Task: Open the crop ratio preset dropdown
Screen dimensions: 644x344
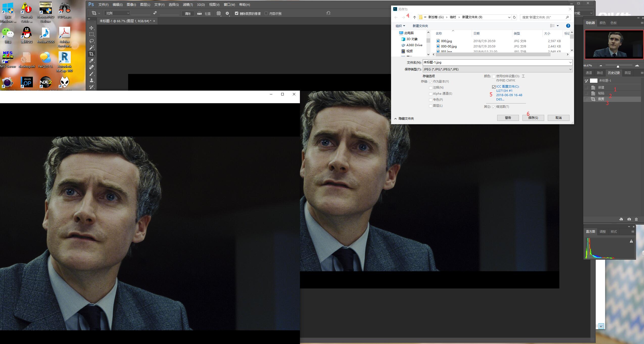Action: coord(117,13)
